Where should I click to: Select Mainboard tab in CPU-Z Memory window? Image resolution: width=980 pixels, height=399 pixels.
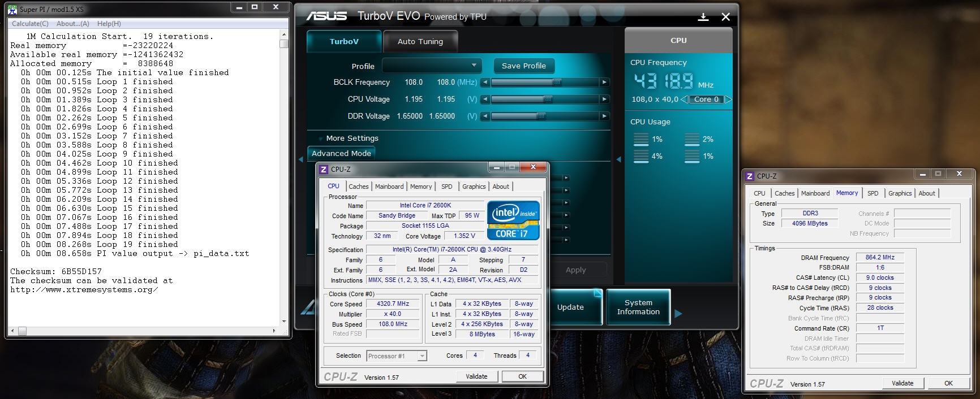(815, 193)
